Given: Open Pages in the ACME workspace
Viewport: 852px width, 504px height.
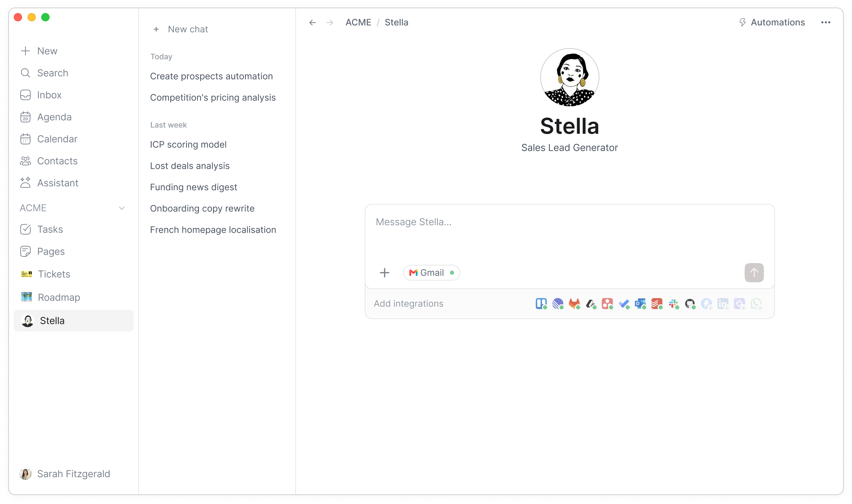Looking at the screenshot, I should [x=73, y=251].
